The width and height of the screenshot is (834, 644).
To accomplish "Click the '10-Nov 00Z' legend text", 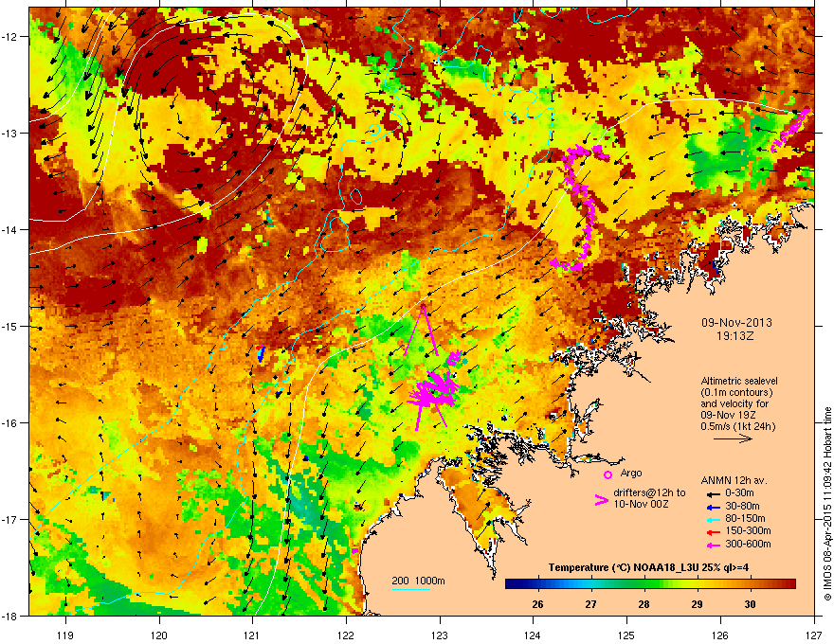I will (x=641, y=504).
